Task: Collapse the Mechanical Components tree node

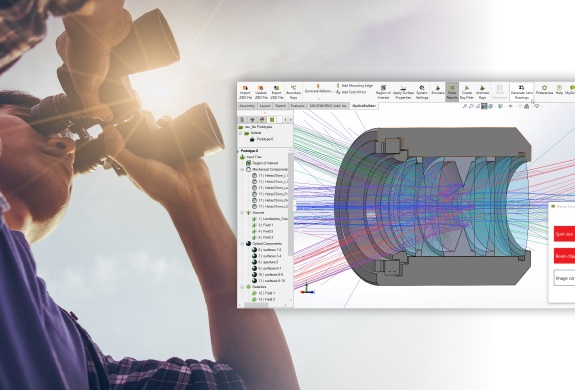Action: click(x=242, y=169)
